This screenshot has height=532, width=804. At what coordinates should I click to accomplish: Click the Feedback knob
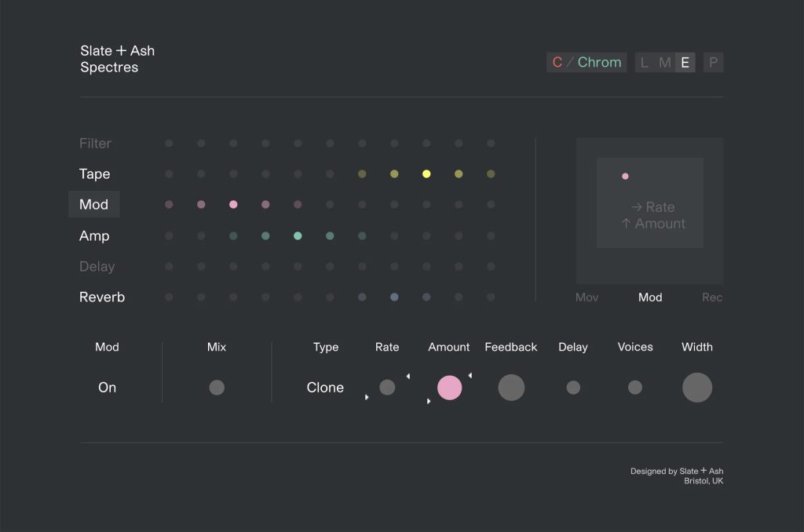[511, 388]
